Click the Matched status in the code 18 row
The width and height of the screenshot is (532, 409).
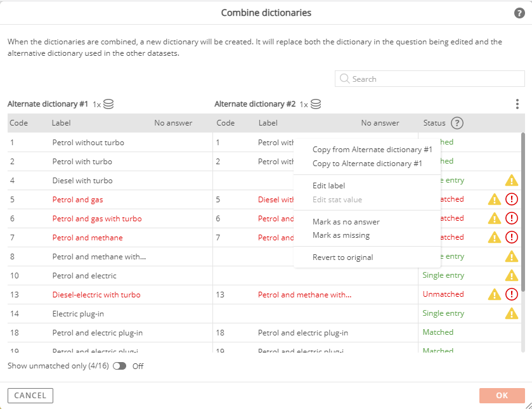438,332
